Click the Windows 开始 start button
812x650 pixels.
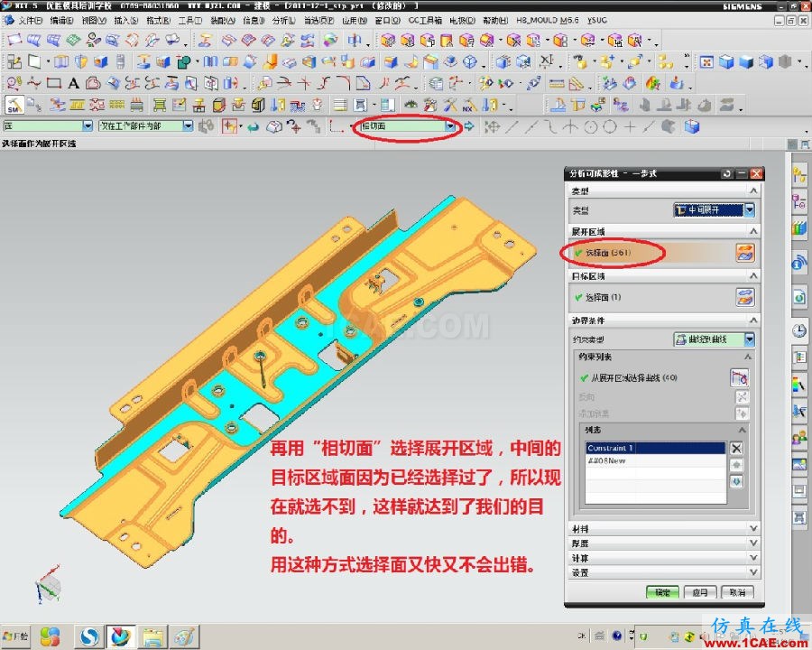pos(16,636)
